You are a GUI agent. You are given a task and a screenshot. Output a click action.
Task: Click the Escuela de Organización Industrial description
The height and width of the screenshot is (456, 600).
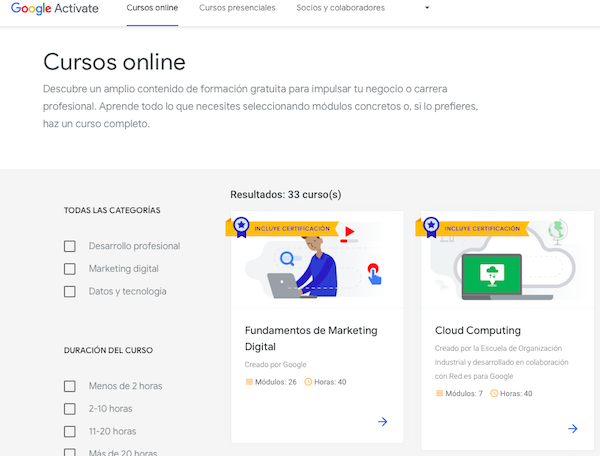[502, 362]
